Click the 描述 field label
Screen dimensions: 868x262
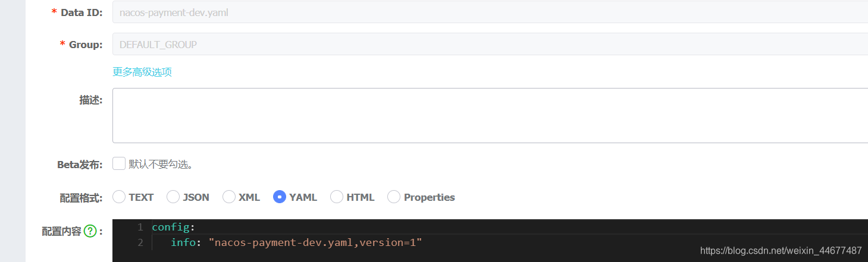tap(91, 100)
